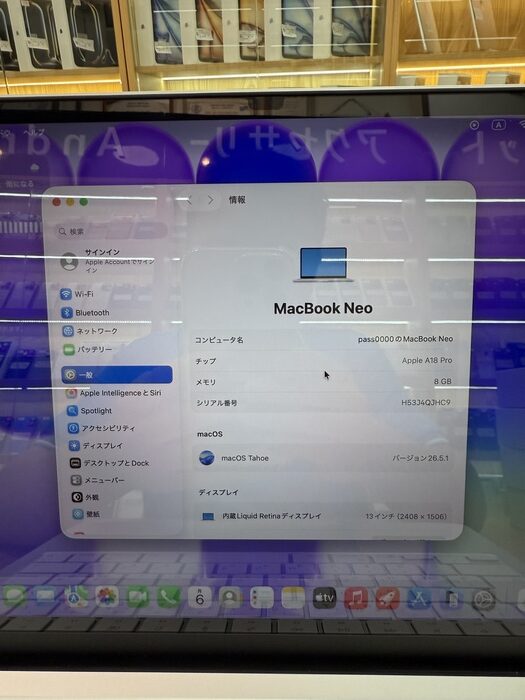Open アクセシビリティ settings
This screenshot has height=700, width=525.
pos(101,428)
